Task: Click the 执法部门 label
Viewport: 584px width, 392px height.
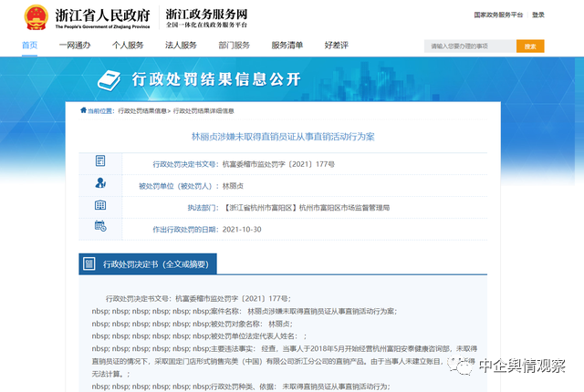Action: click(x=203, y=208)
